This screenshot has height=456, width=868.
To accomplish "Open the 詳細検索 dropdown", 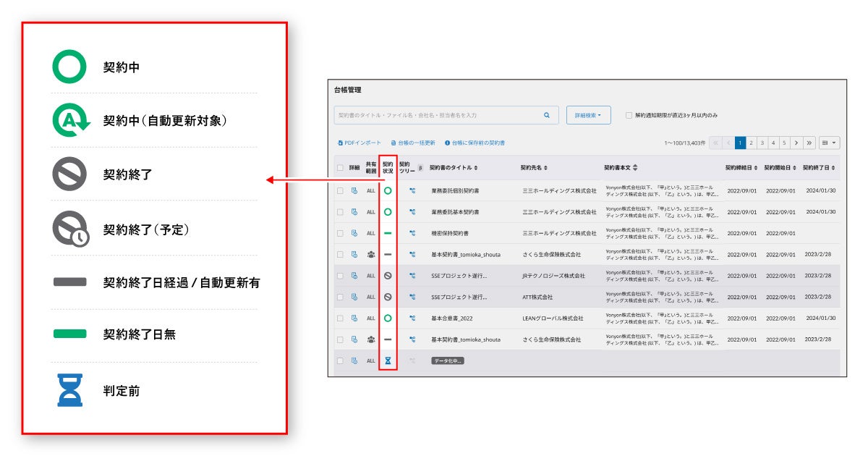I will pyautogui.click(x=588, y=115).
